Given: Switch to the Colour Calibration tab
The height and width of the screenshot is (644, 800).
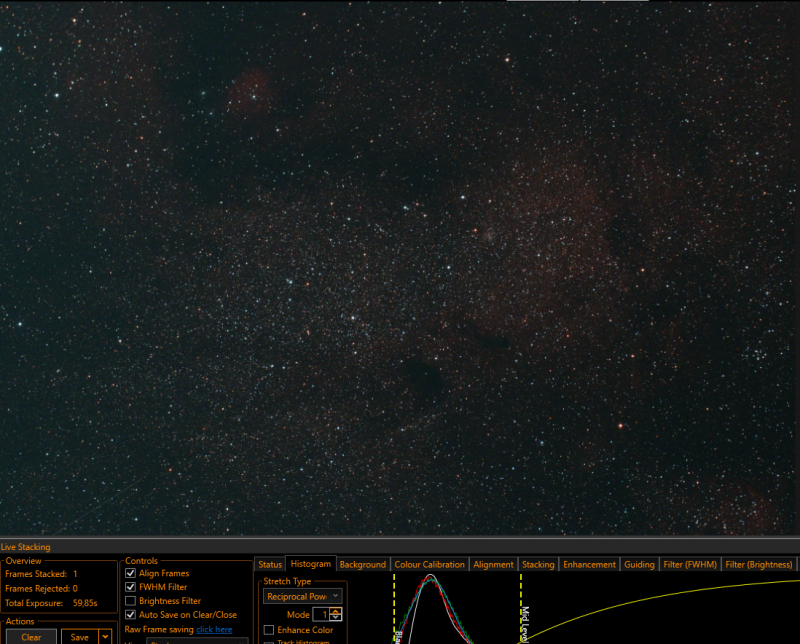Looking at the screenshot, I should (x=430, y=564).
